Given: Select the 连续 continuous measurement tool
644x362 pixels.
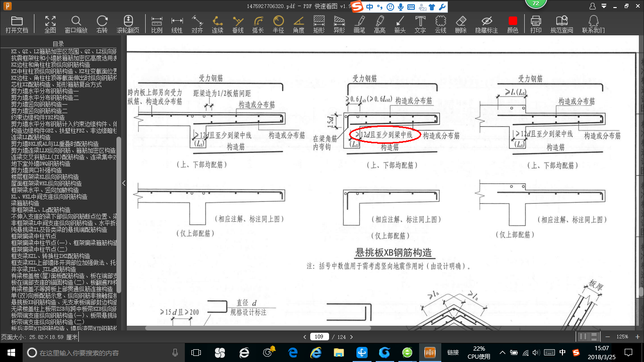Looking at the screenshot, I should tap(217, 25).
